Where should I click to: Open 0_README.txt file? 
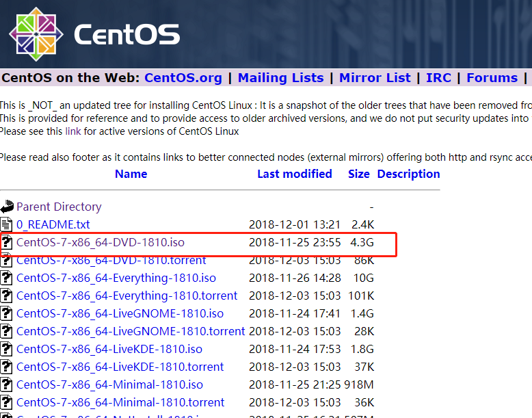click(53, 224)
